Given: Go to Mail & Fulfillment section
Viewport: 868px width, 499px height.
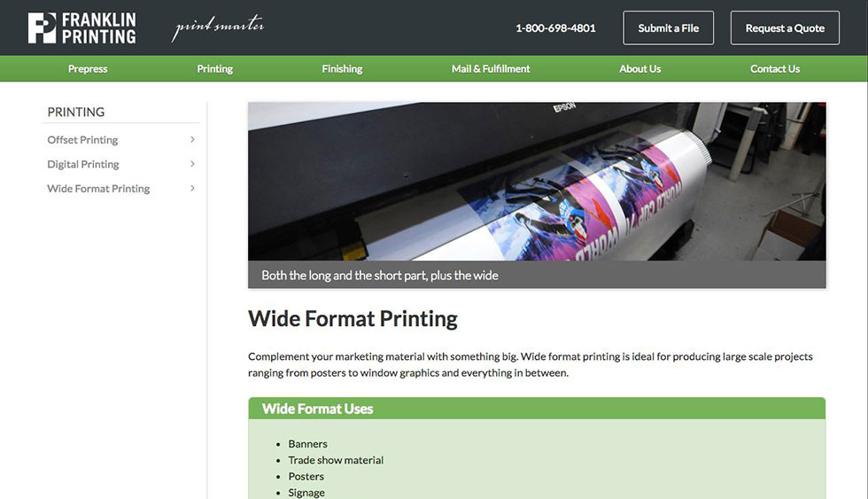Looking at the screenshot, I should coord(491,68).
